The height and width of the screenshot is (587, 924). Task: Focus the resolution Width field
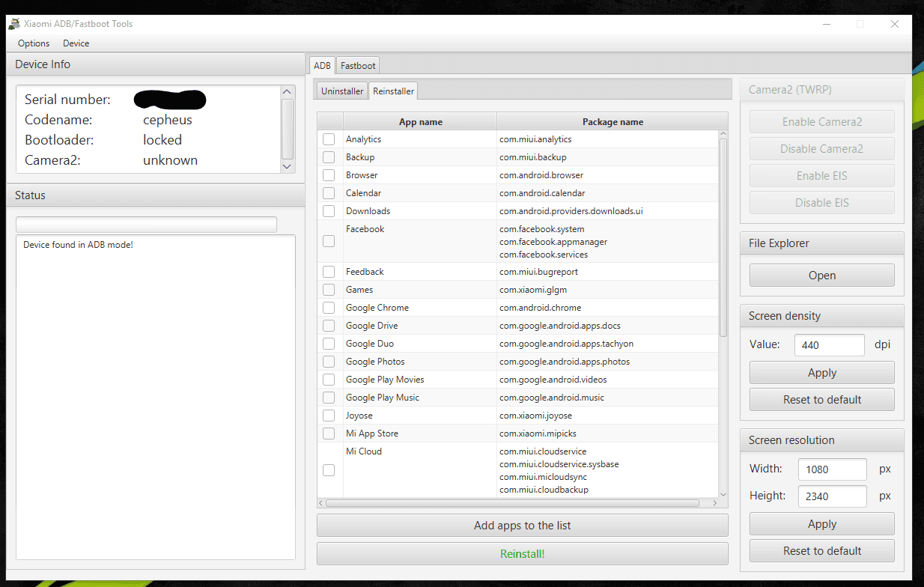[832, 469]
